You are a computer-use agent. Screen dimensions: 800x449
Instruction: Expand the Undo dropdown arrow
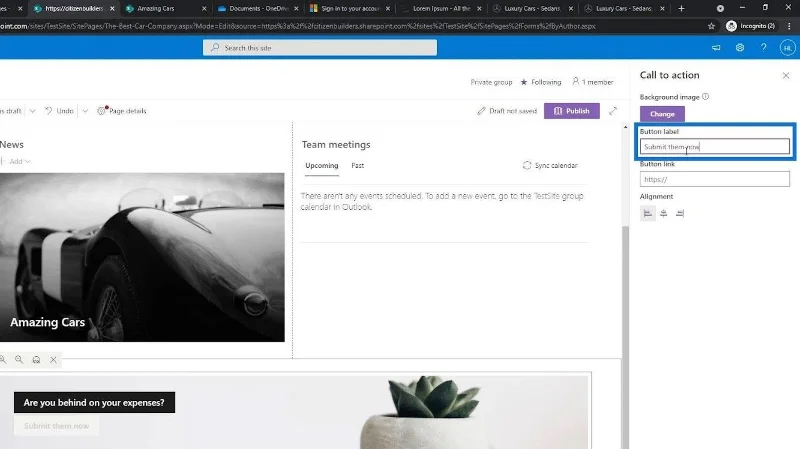point(85,111)
